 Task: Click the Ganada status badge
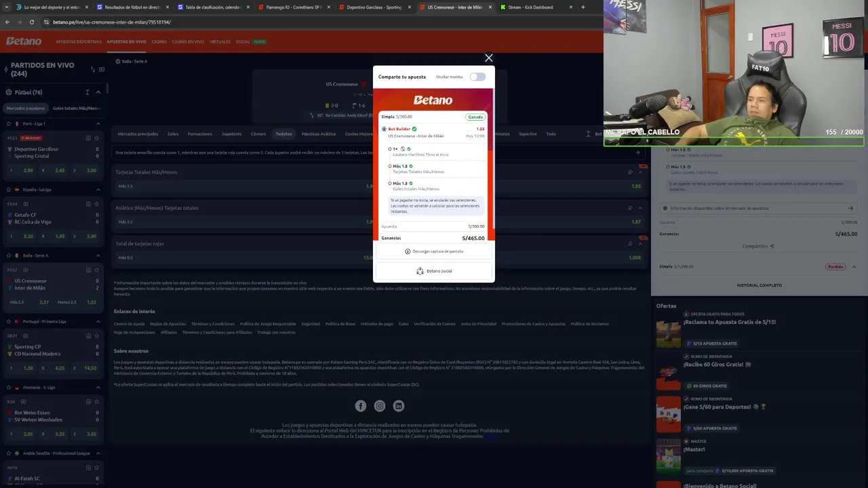coord(475,117)
